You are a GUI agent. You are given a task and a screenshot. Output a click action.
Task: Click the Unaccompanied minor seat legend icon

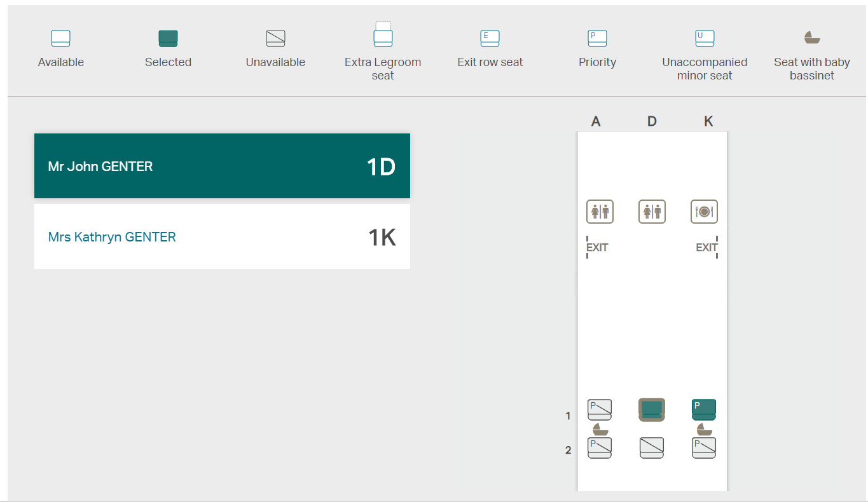pos(705,39)
